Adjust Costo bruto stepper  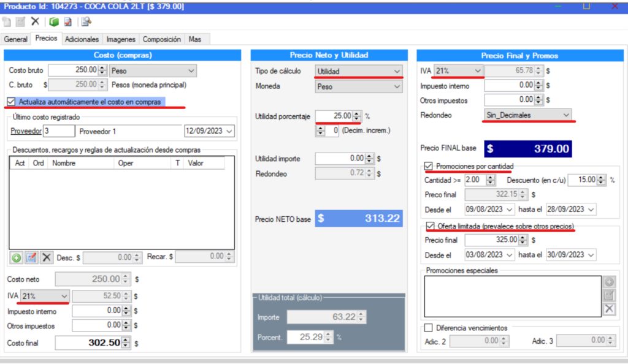102,70
